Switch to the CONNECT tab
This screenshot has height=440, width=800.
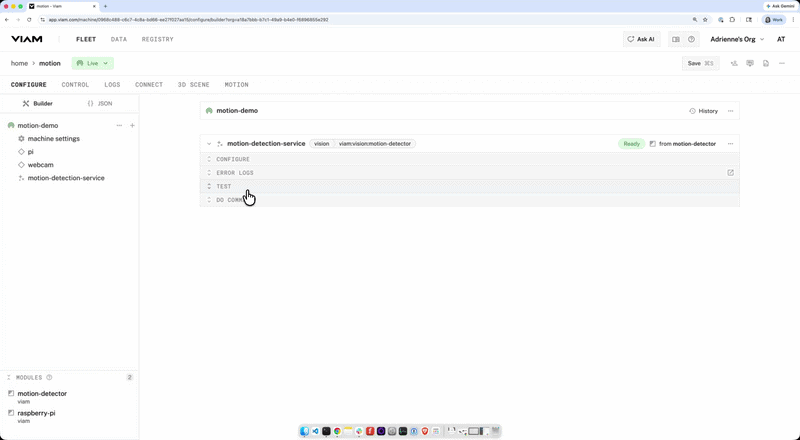click(149, 85)
